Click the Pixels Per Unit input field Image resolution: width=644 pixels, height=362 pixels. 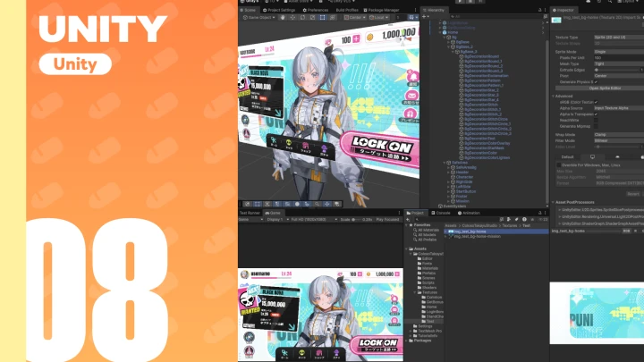619,58
